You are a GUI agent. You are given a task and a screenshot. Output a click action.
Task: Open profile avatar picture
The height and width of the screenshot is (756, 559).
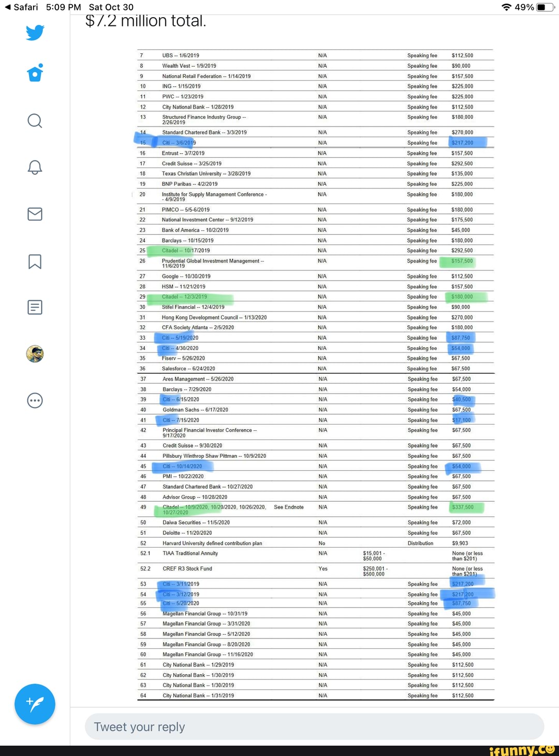coord(35,354)
